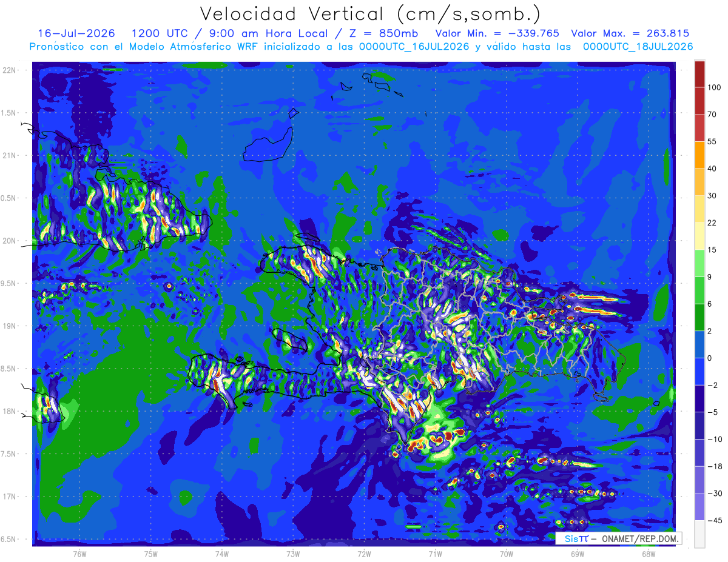Click the "8.5N" latitude label
Screen dimensions: 728x562
point(8,369)
